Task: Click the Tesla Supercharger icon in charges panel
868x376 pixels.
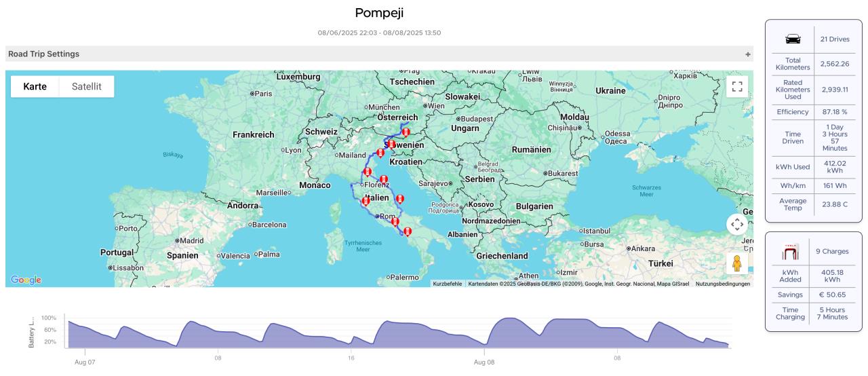Action: pos(791,250)
